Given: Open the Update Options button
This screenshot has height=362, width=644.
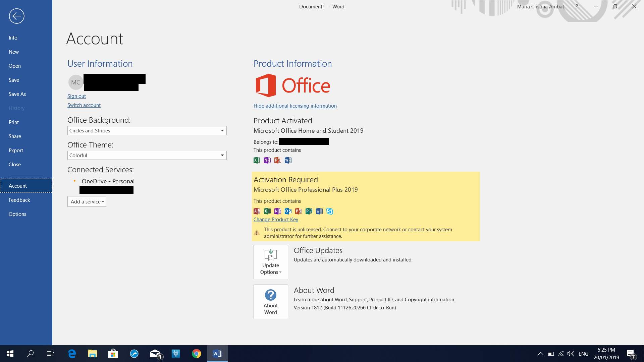Looking at the screenshot, I should (271, 262).
